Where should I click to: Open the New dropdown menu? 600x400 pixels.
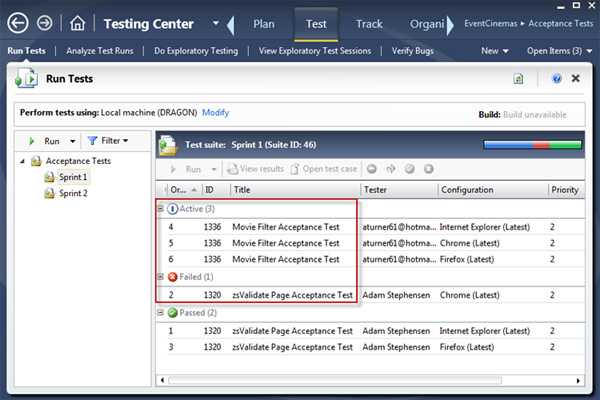tap(493, 50)
